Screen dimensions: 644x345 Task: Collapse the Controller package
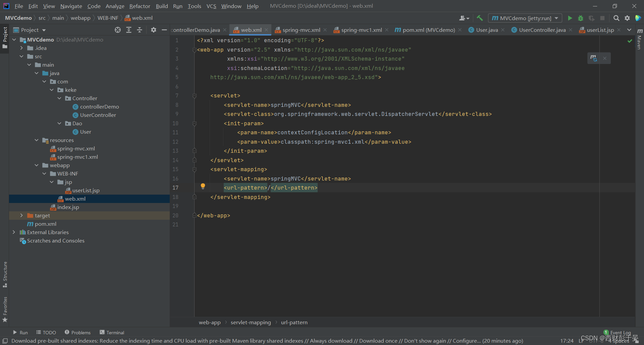pyautogui.click(x=59, y=98)
